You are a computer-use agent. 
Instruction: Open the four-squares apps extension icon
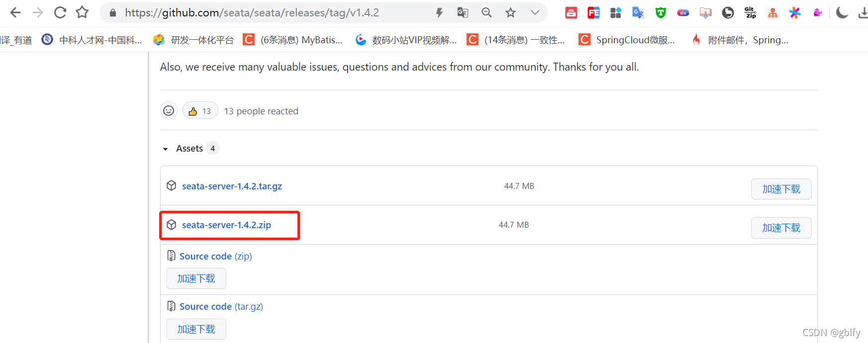point(616,13)
